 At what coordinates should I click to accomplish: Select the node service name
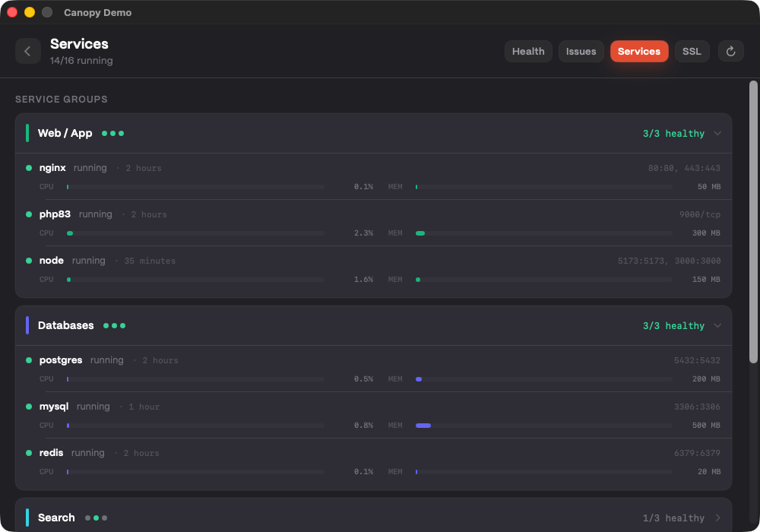52,261
